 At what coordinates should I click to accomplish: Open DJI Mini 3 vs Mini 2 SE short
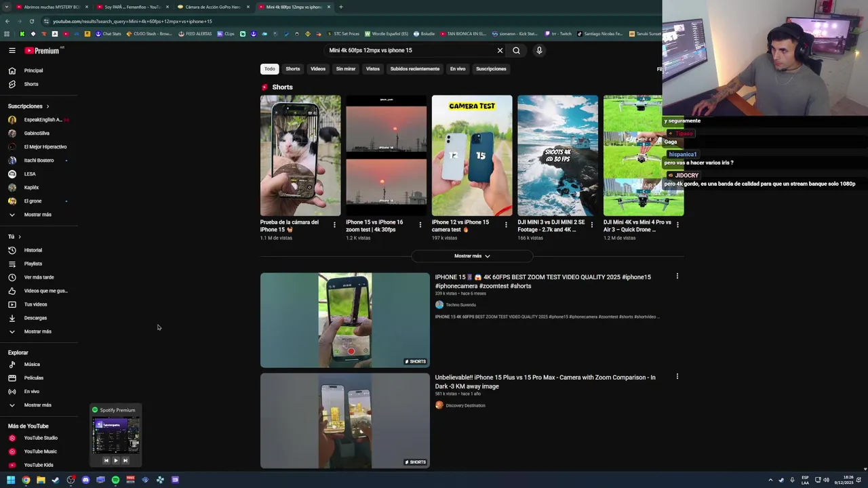coord(557,156)
